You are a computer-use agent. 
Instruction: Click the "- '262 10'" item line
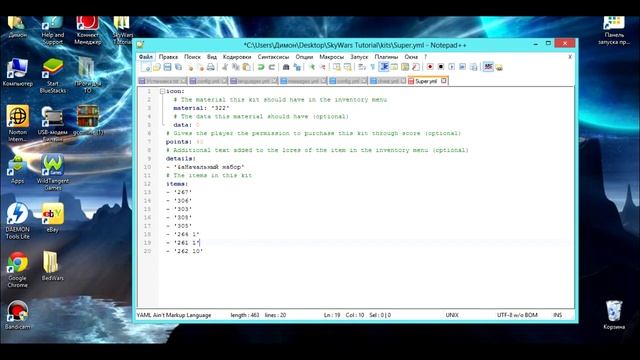coord(184,251)
